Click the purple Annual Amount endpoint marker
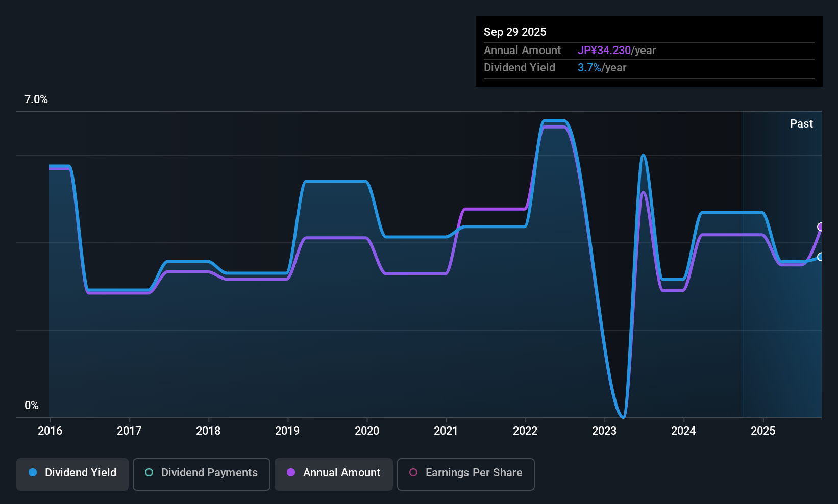This screenshot has width=838, height=504. tap(821, 227)
